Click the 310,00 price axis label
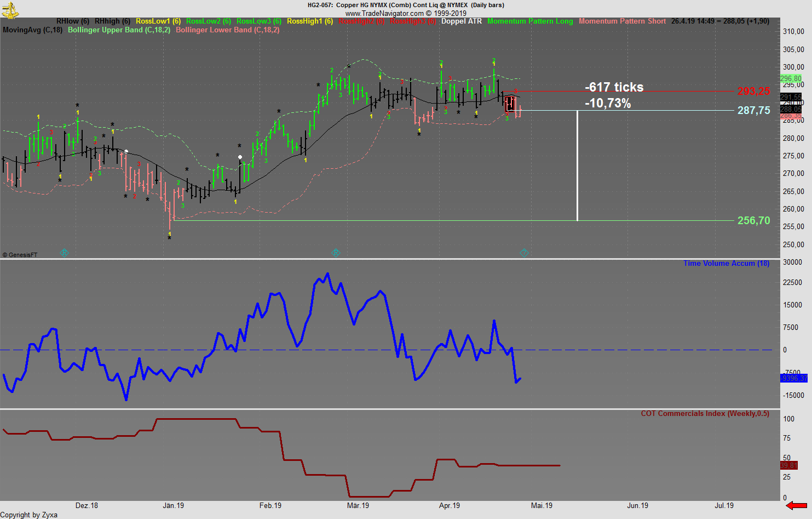Image resolution: width=812 pixels, height=519 pixels. (x=793, y=32)
